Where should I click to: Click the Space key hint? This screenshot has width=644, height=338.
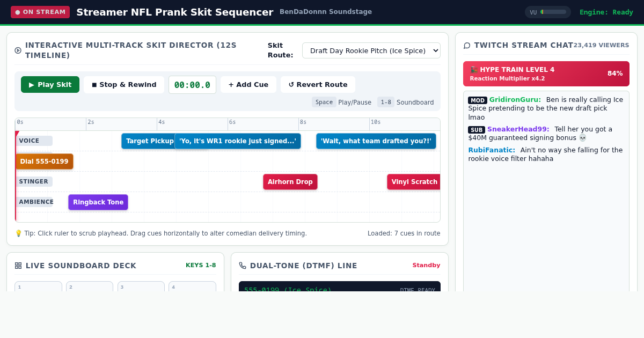click(x=324, y=102)
